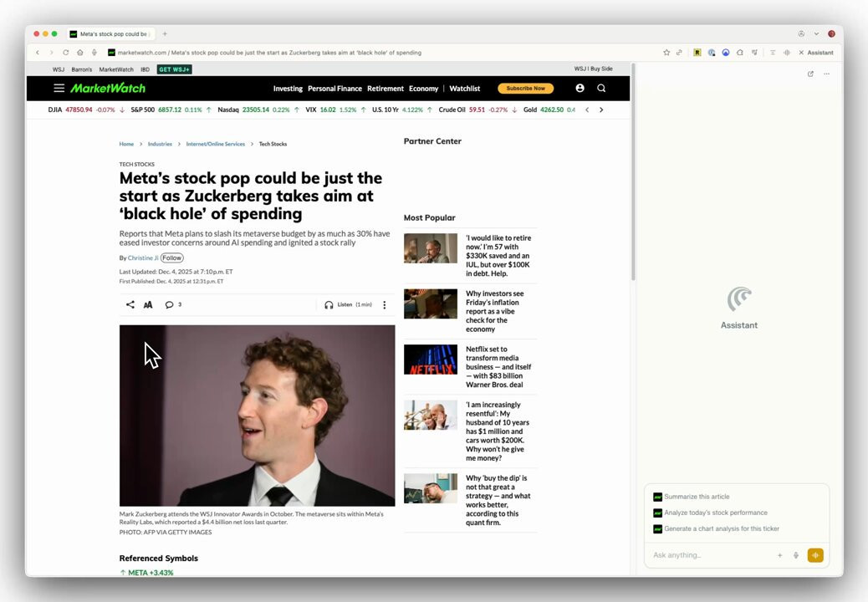Click the DJIA 47850.94 ticker item
This screenshot has height=602, width=868.
tap(86, 110)
